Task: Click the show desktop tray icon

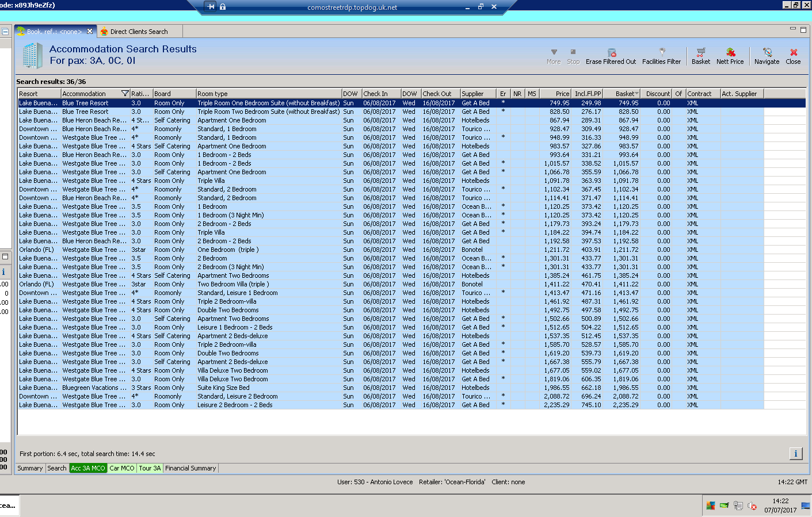Action: [806, 505]
